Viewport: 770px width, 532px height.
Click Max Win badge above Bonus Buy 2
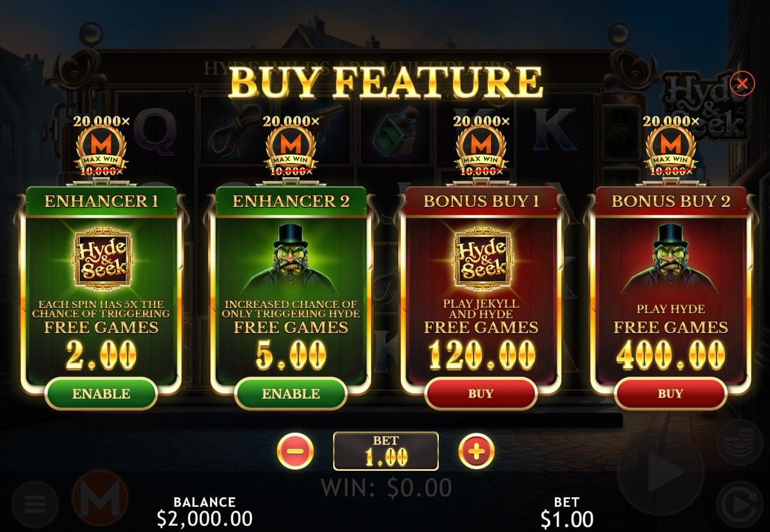point(670,146)
